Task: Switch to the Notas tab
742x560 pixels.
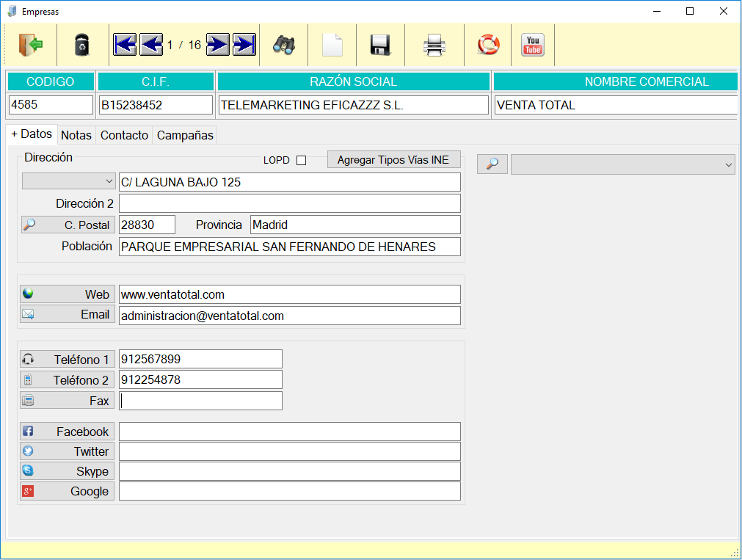Action: tap(76, 135)
